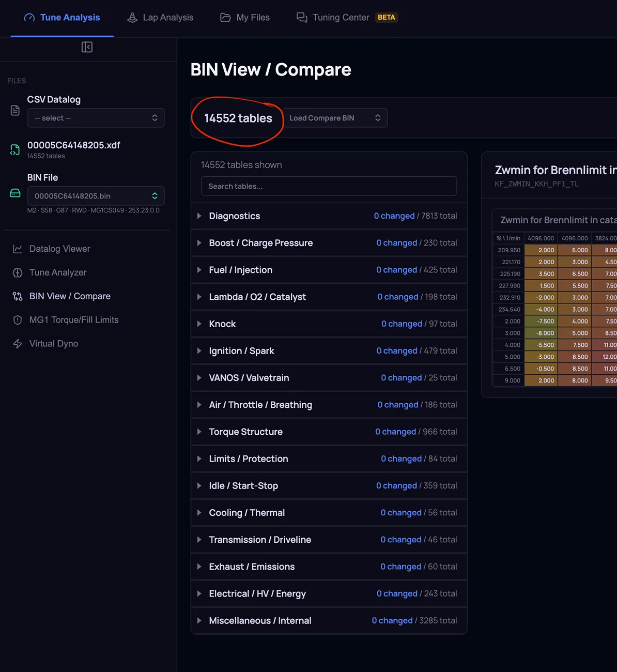Collapse the sidebar panel icon

(x=87, y=47)
